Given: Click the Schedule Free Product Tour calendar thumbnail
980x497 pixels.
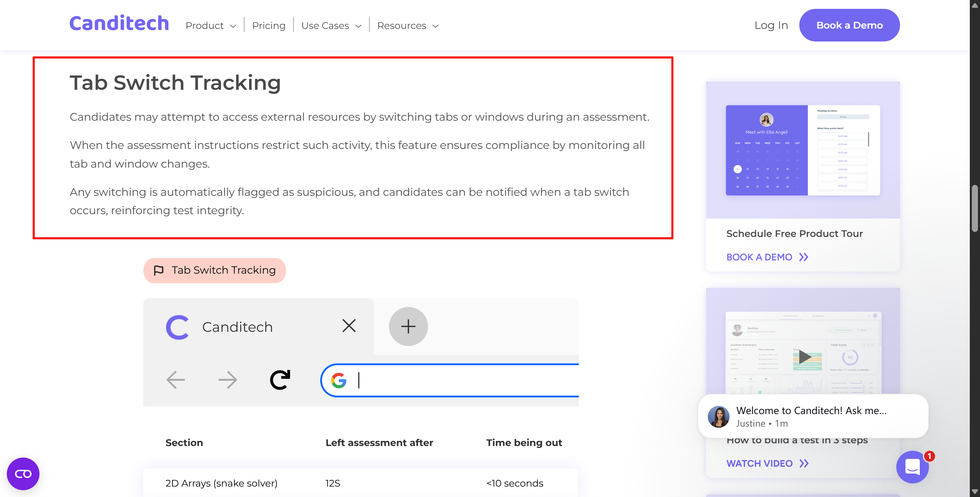Looking at the screenshot, I should (803, 150).
